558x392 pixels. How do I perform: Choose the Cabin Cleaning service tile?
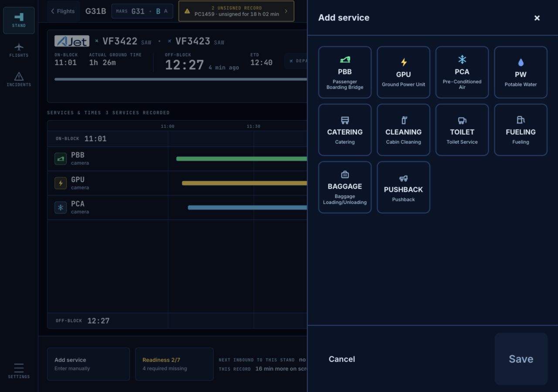(403, 130)
